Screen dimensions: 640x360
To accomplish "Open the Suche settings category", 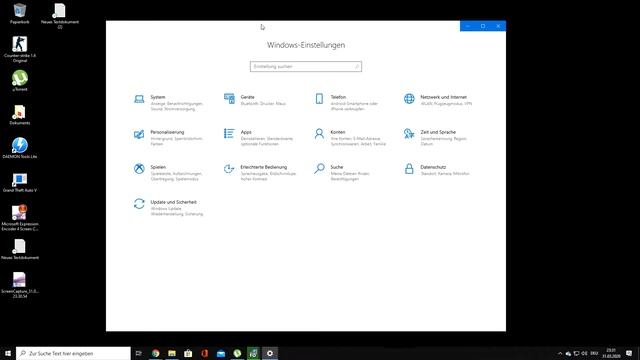I will [x=342, y=173].
